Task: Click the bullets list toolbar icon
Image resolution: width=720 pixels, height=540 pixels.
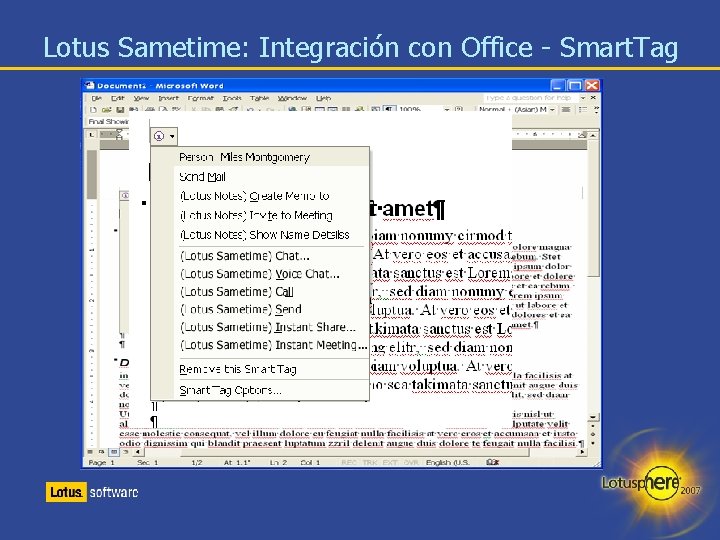Action: (x=583, y=110)
